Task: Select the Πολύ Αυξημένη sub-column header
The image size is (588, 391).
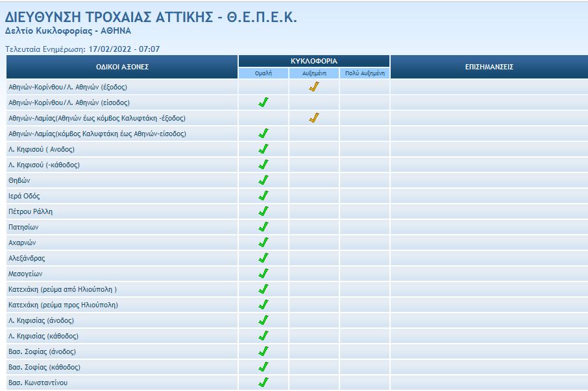Action: coord(365,73)
